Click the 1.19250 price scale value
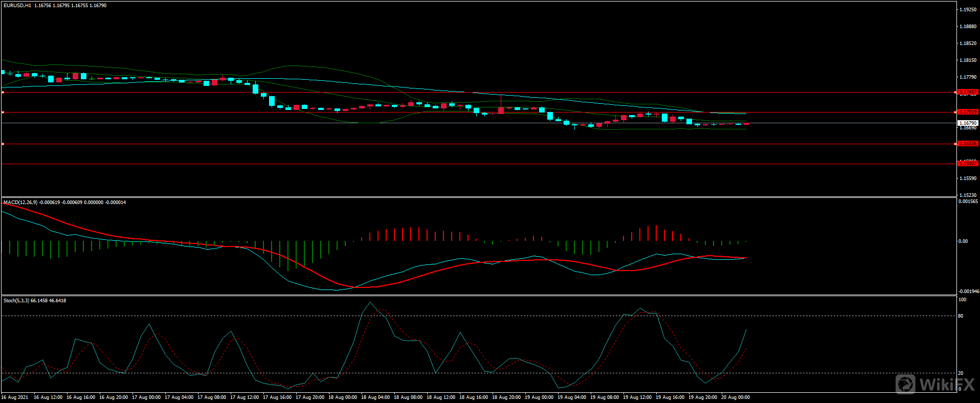Viewport: 980px width, 403px height. point(968,10)
